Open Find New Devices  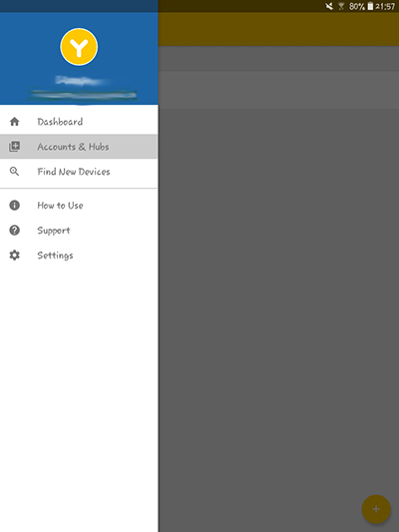pos(79,172)
